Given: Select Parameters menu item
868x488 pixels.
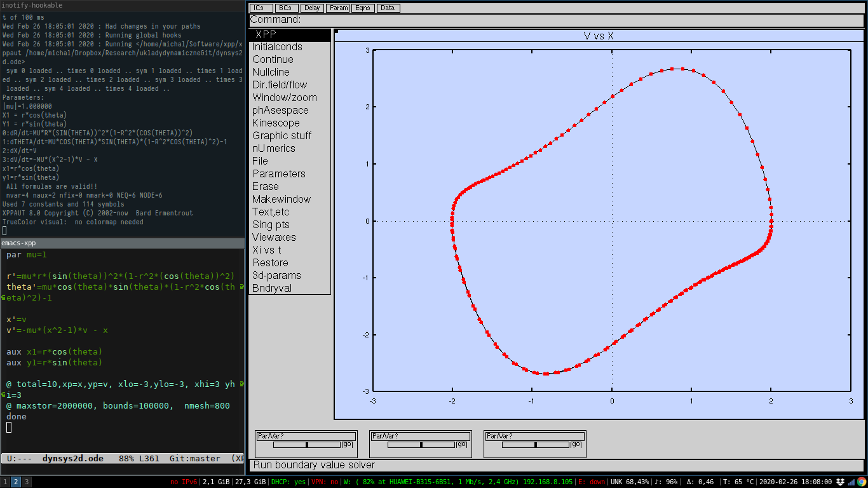Looking at the screenshot, I should pos(290,174).
